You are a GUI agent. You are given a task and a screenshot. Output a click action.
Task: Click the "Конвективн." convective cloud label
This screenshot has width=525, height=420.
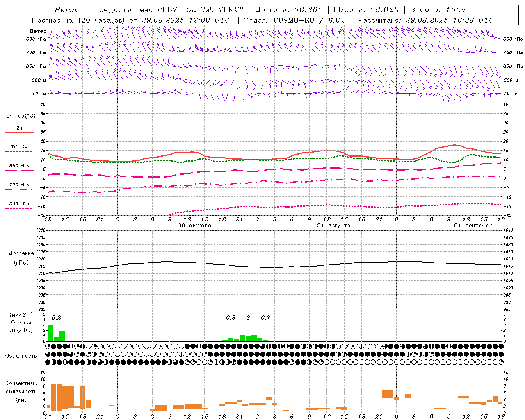click(21, 383)
